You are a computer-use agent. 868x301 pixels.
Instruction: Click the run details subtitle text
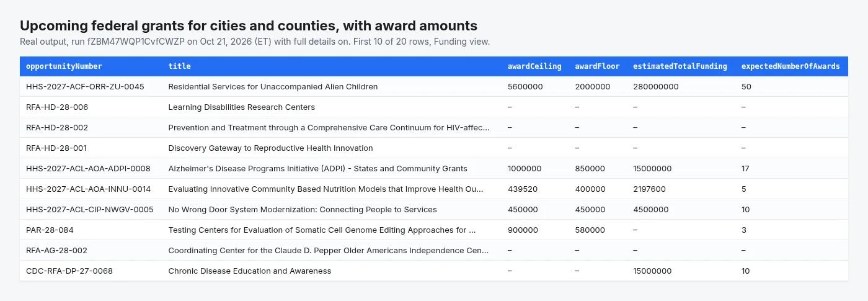[255, 42]
